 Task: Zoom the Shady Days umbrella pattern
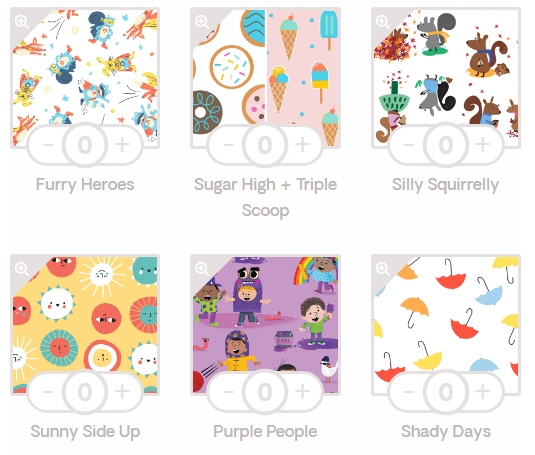pyautogui.click(x=382, y=269)
